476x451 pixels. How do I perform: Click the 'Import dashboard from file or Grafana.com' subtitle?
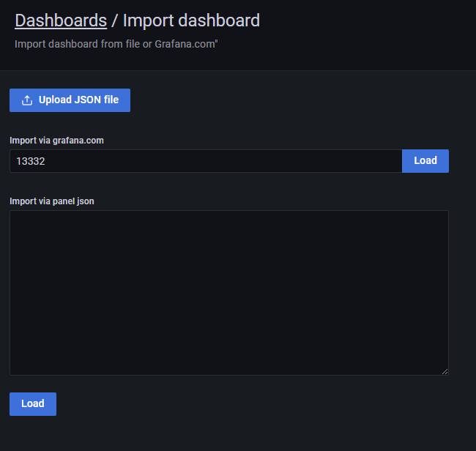point(116,44)
